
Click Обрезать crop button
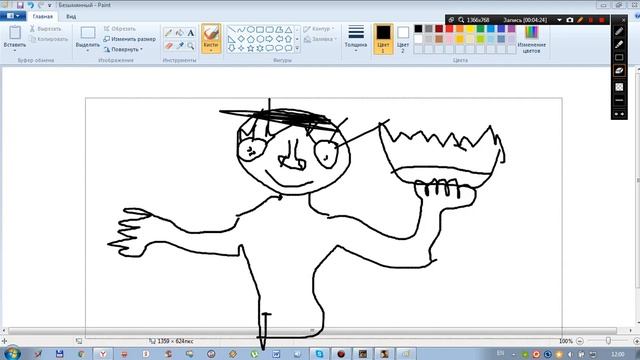click(120, 29)
